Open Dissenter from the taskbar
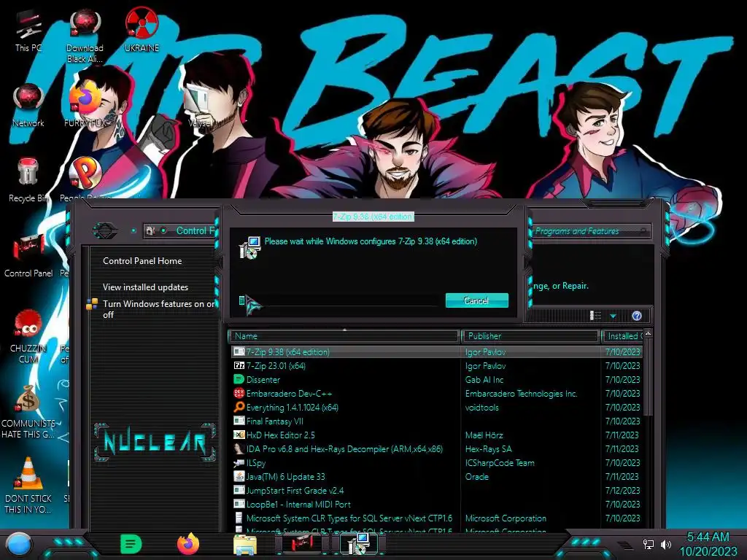Image resolution: width=747 pixels, height=560 pixels. (131, 544)
